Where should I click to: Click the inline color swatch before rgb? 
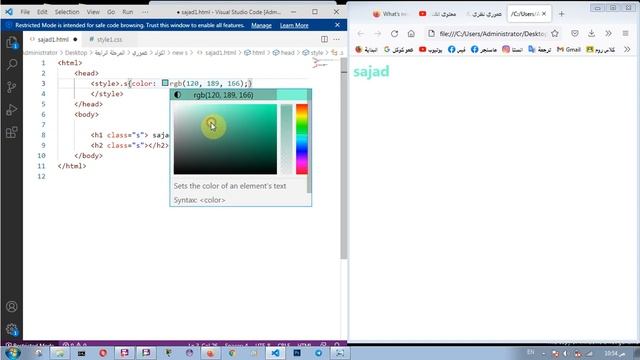click(x=165, y=83)
